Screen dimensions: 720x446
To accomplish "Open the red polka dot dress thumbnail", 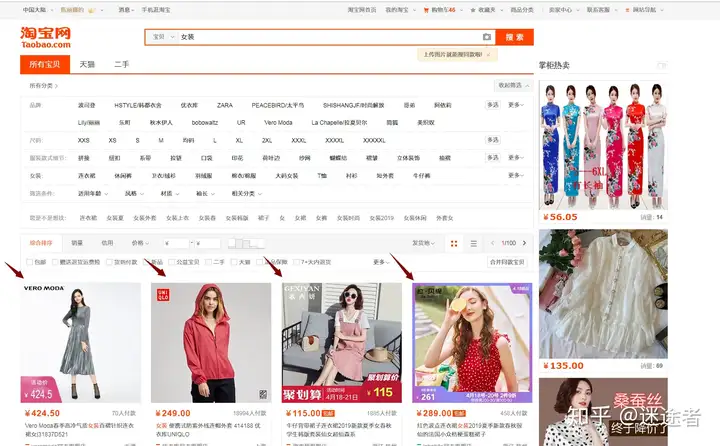I will tap(472, 343).
